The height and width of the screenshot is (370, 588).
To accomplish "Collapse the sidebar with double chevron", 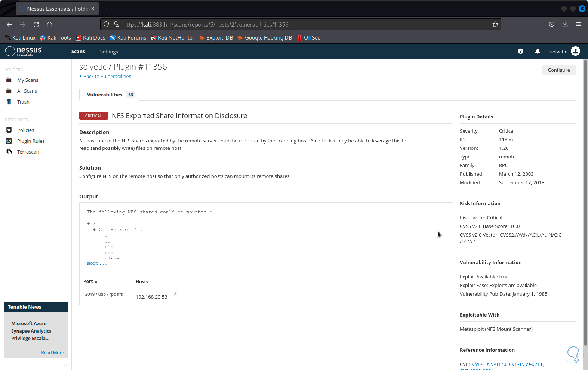I will click(66, 366).
